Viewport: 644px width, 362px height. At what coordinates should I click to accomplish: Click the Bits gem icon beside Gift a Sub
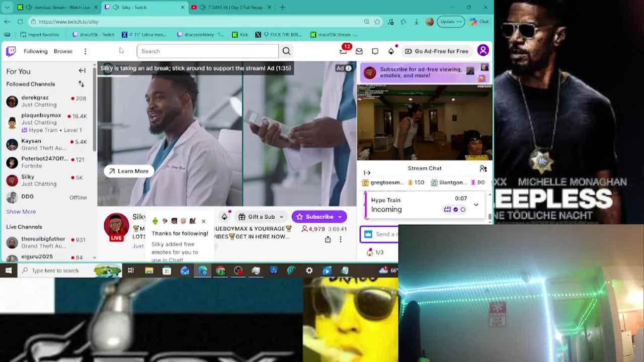(x=224, y=217)
